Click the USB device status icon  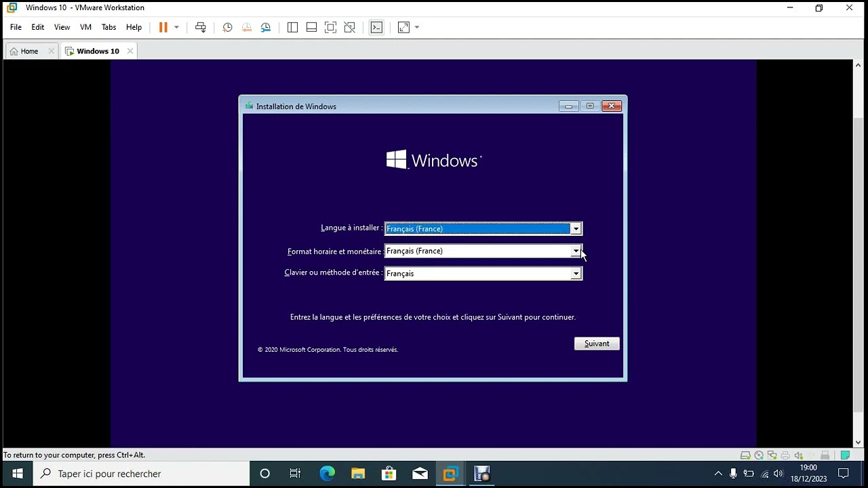point(825,455)
